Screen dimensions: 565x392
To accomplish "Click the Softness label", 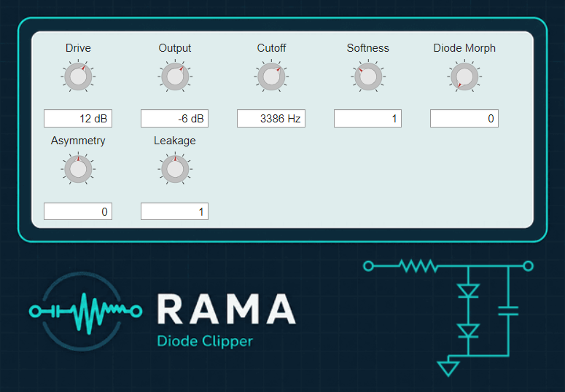I will (368, 48).
